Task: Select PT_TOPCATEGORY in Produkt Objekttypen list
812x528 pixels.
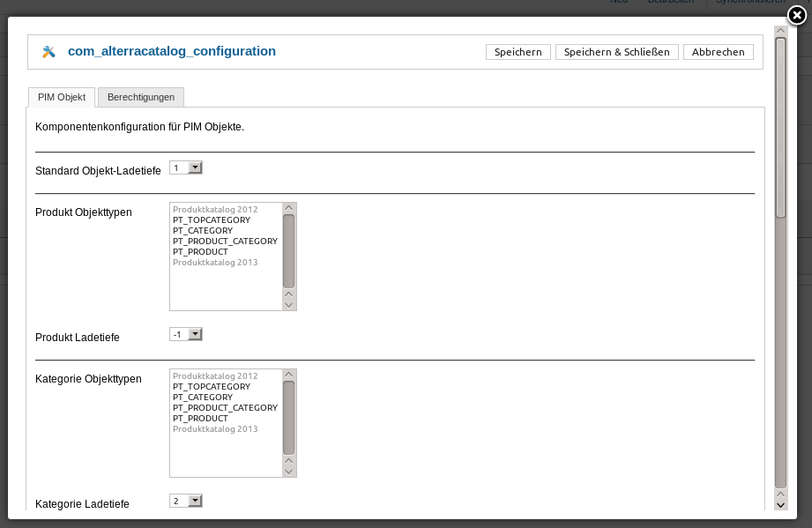Action: (212, 220)
